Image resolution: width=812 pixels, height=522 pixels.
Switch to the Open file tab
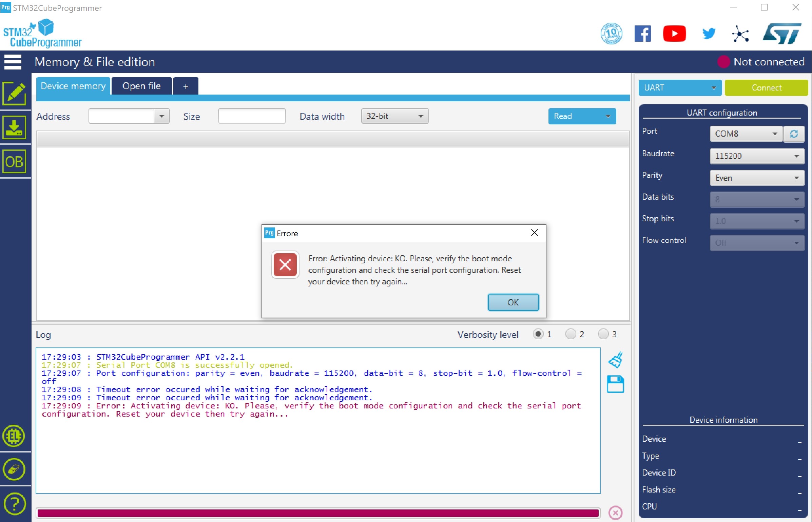pyautogui.click(x=141, y=86)
